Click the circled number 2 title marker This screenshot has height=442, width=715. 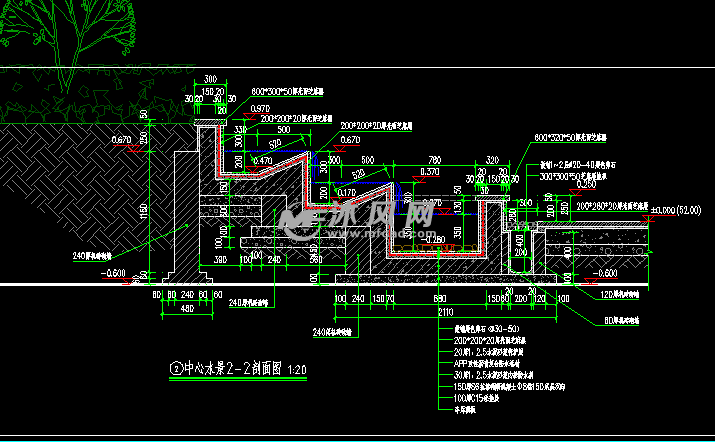176,368
